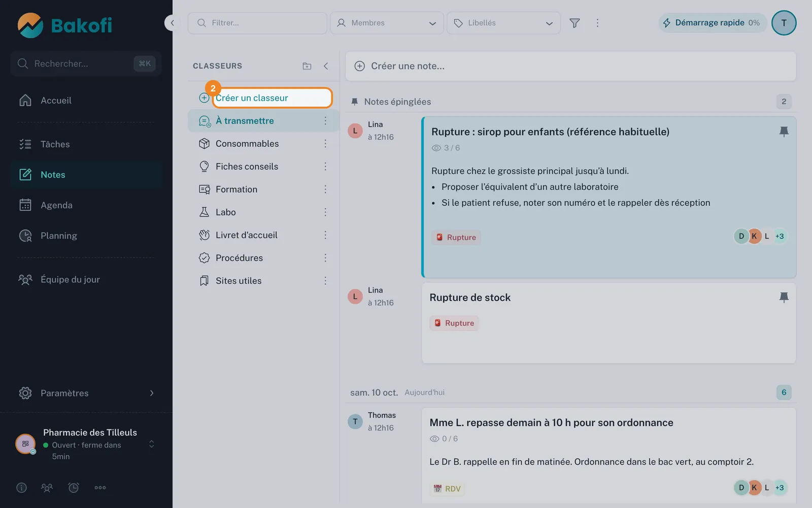Open options for À transmettre binder
Screen dimensions: 812x508
coord(325,121)
